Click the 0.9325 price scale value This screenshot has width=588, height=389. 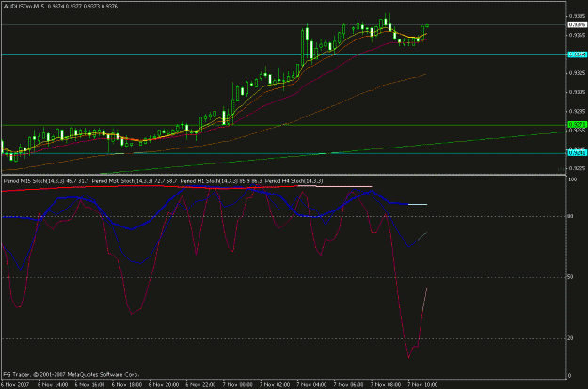[x=577, y=73]
